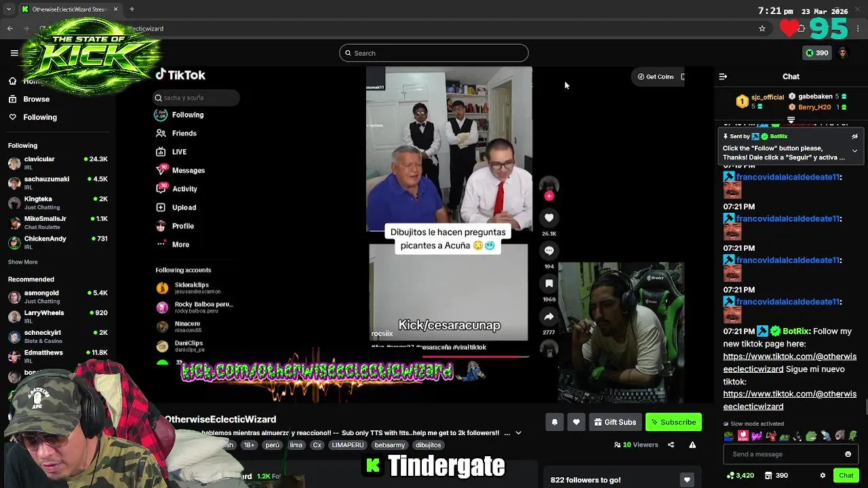
Task: Click the lima stream tag
Action: [x=296, y=445]
